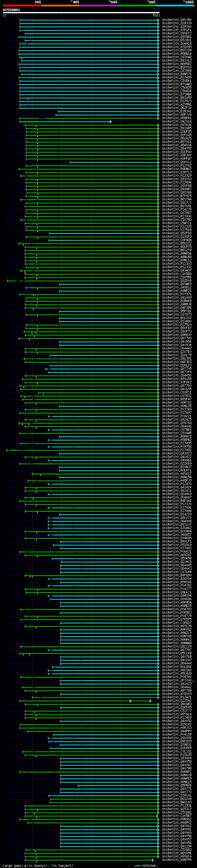Select the UniRef100_Q41823 label
Viewport: 197px width, 868px height.
177,454
